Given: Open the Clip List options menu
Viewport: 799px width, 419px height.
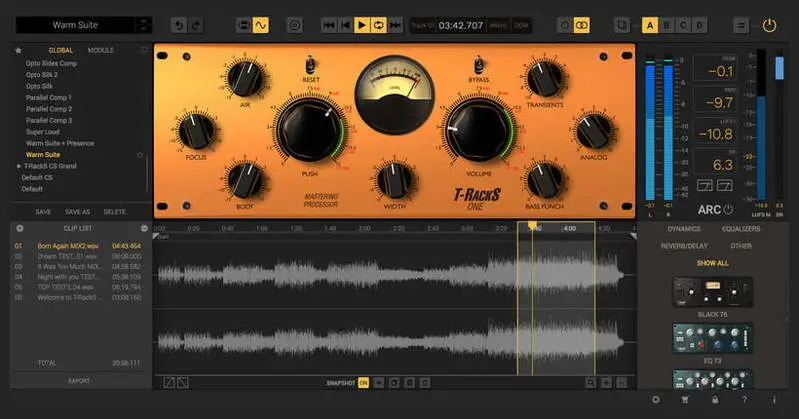Looking at the screenshot, I should [144, 229].
